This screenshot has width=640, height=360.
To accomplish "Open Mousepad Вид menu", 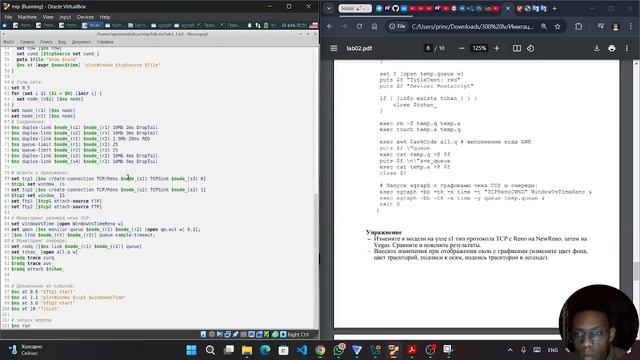I will [x=62, y=42].
